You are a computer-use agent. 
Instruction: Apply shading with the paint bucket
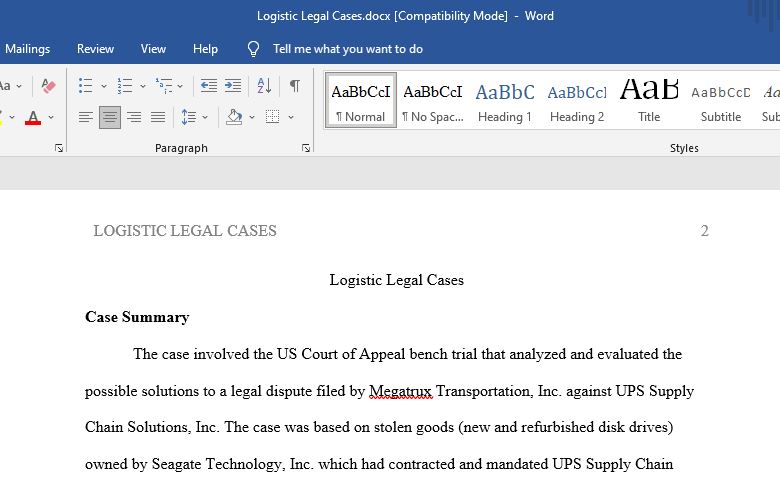pyautogui.click(x=234, y=117)
